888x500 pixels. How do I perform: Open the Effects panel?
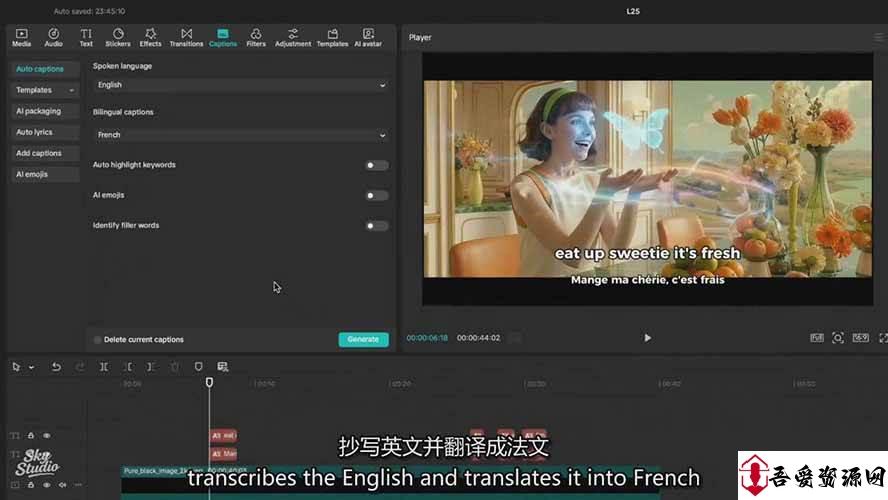pyautogui.click(x=150, y=38)
